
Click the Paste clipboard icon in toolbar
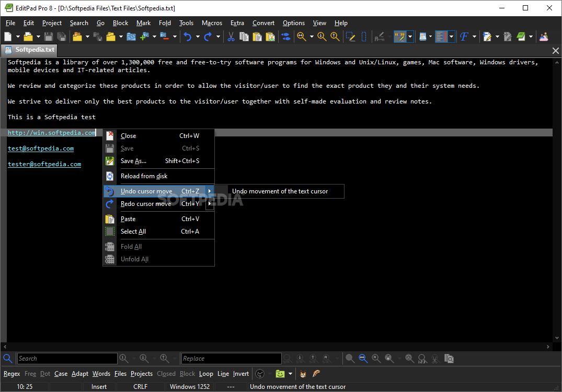click(x=257, y=37)
